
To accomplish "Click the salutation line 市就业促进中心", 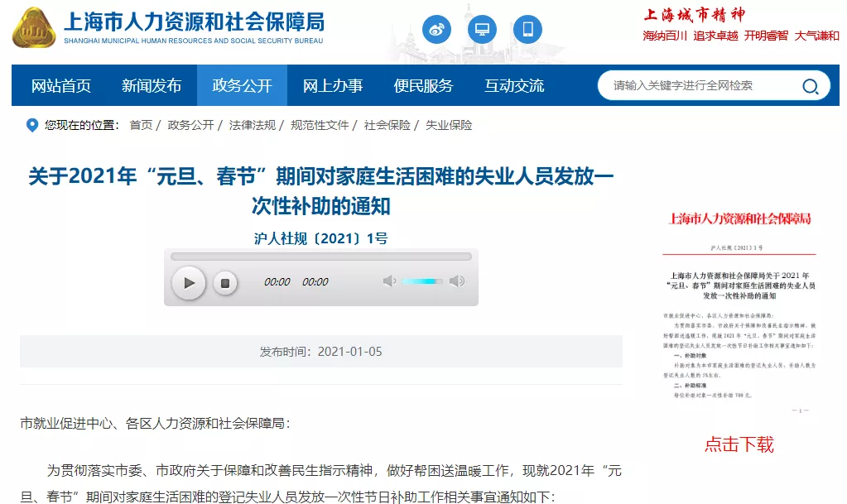I will coord(66,423).
